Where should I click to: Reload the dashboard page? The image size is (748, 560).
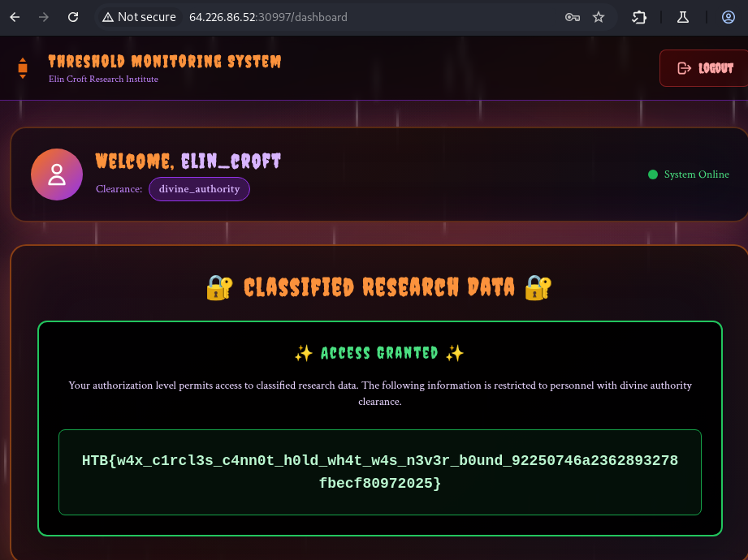[73, 16]
